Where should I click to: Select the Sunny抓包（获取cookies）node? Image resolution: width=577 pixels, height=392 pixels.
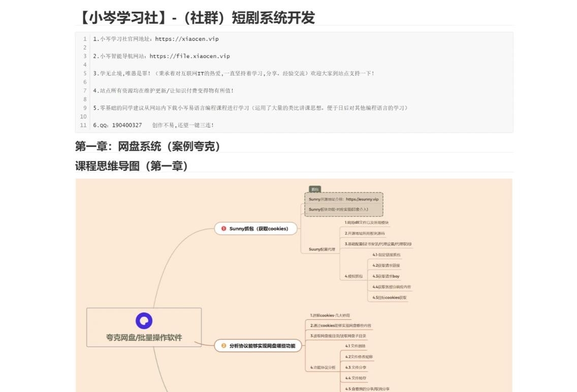point(258,229)
